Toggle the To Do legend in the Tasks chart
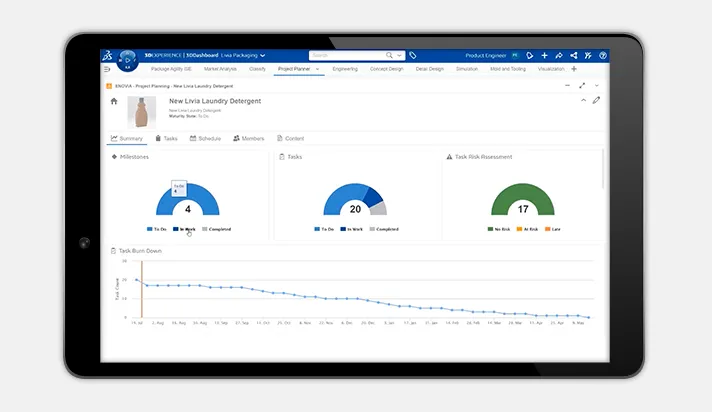 324,229
